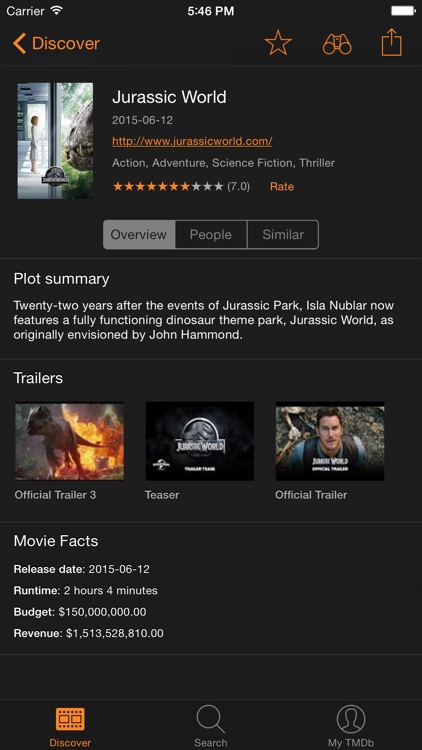This screenshot has height=750, width=422.
Task: Open the jurassicworld.com website link
Action: 192,141
